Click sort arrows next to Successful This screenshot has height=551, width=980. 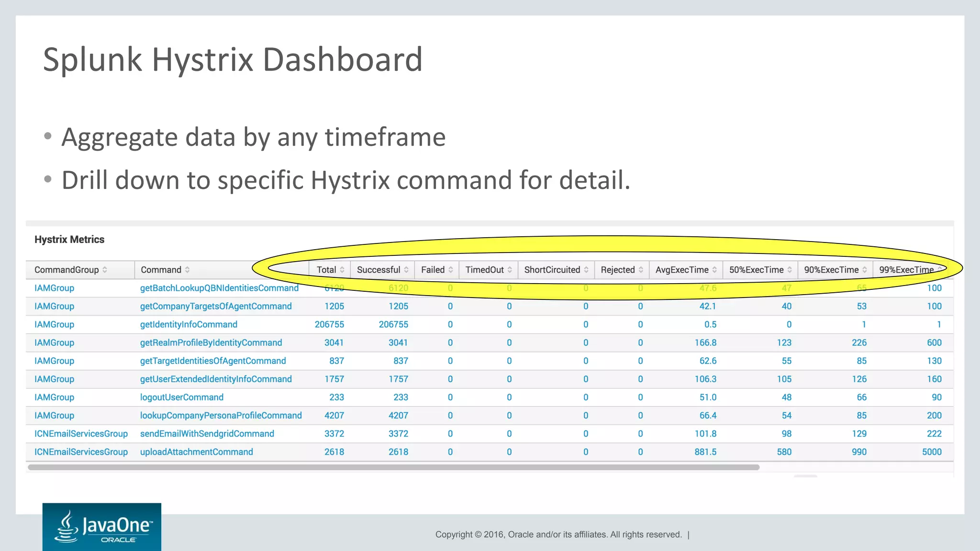[406, 270]
